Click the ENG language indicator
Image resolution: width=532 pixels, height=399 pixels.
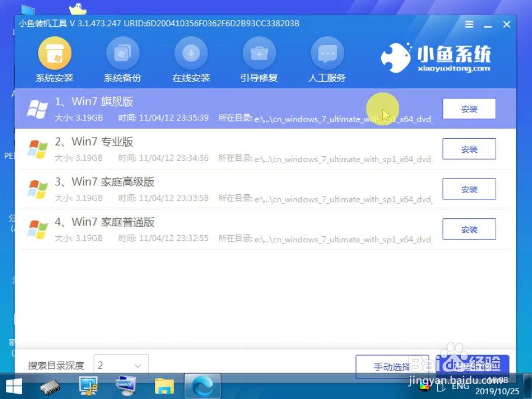pos(461,386)
